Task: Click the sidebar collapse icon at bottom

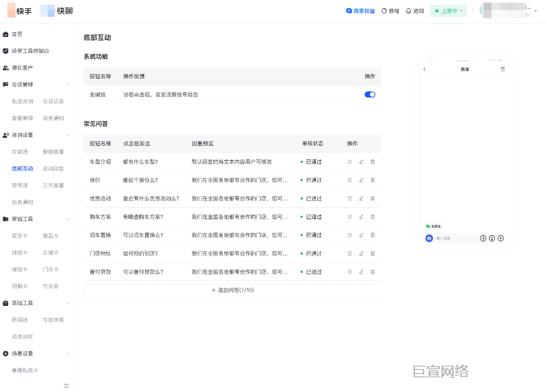Action: 66,386
